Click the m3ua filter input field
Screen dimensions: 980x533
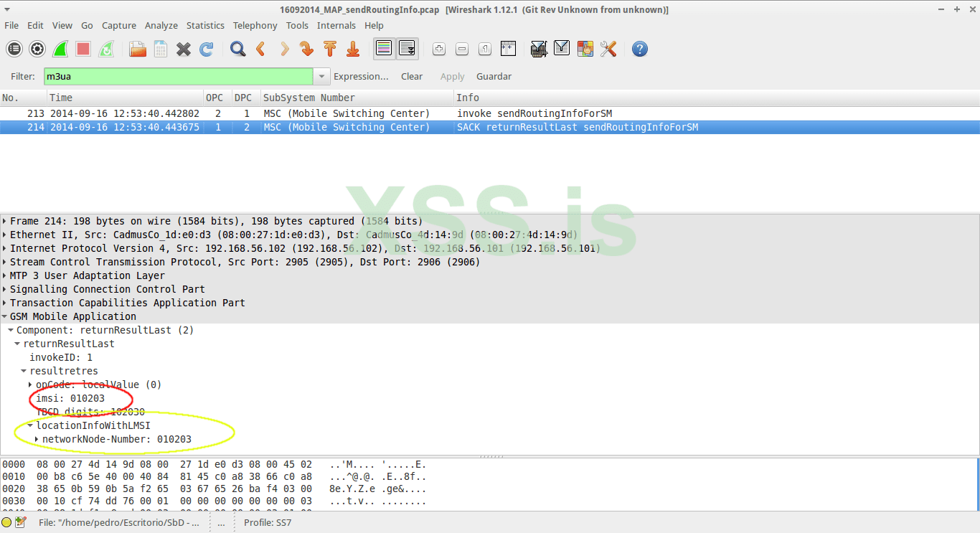coord(178,77)
